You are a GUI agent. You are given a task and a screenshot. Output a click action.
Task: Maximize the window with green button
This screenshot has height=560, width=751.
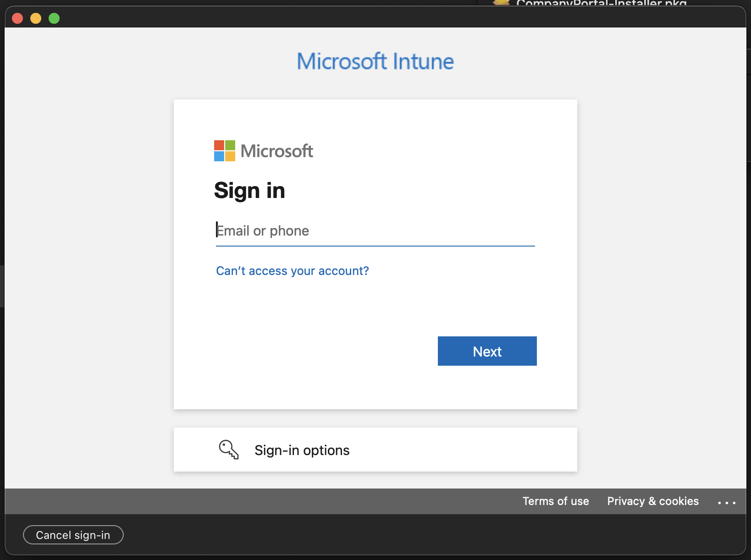pos(54,18)
